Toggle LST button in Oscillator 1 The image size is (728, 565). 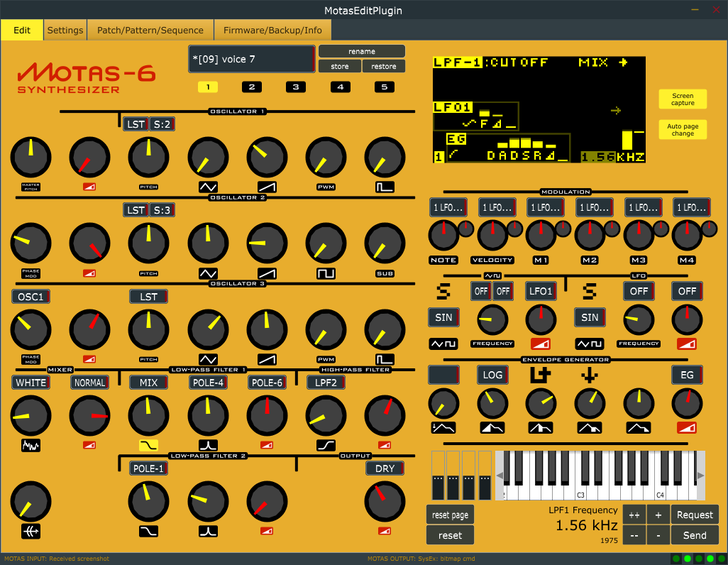pyautogui.click(x=136, y=124)
